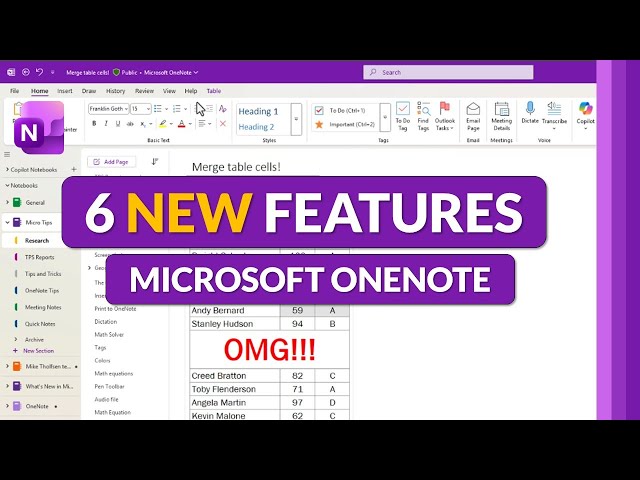Click the green Public shield icon
Viewport: 640px width, 480px height.
point(116,72)
